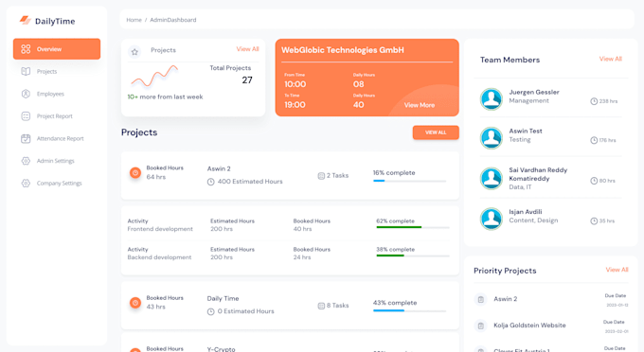Click the Isjan Avdili name
This screenshot has width=644, height=352.
pos(526,212)
